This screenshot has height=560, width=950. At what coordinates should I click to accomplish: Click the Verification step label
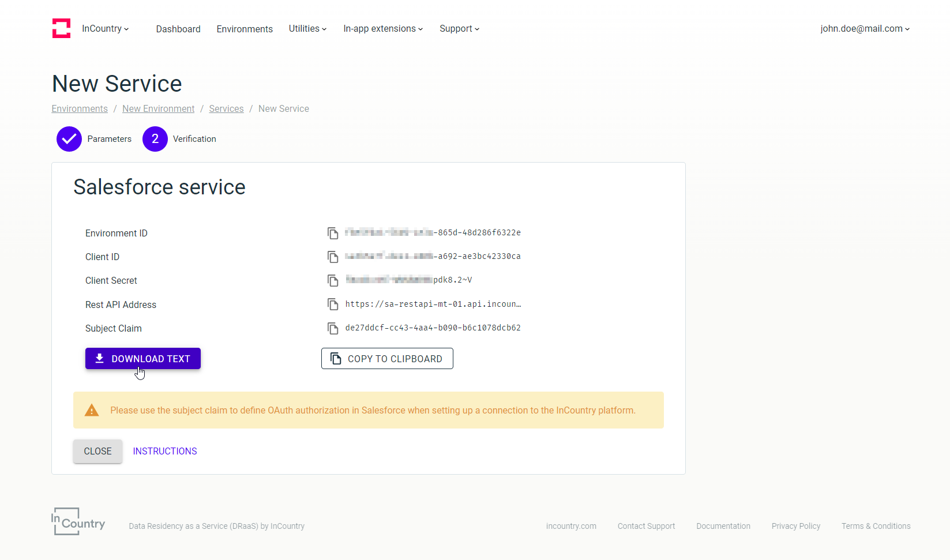pos(194,139)
